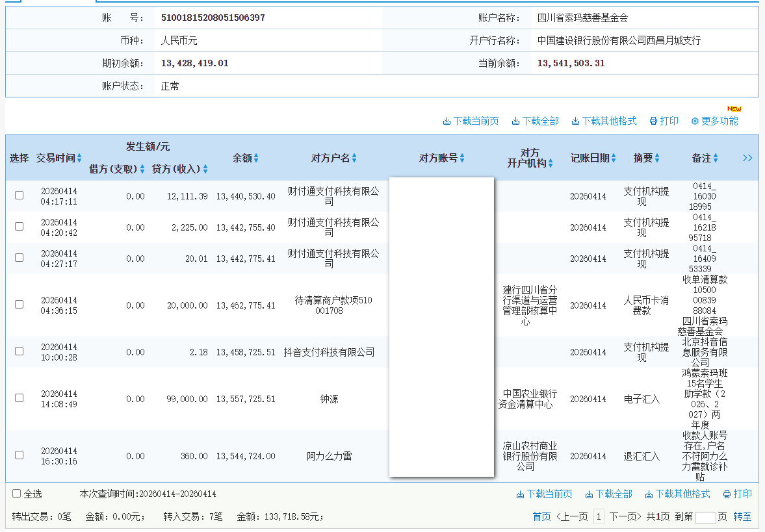The width and height of the screenshot is (765, 532).
Task: Click 下一页 to view next page
Action: 624,515
